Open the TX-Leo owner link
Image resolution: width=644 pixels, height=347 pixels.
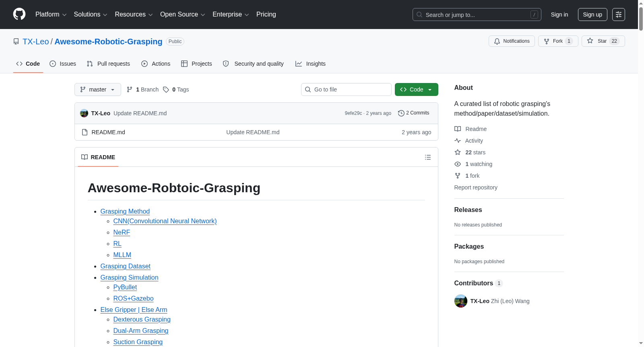click(x=36, y=42)
